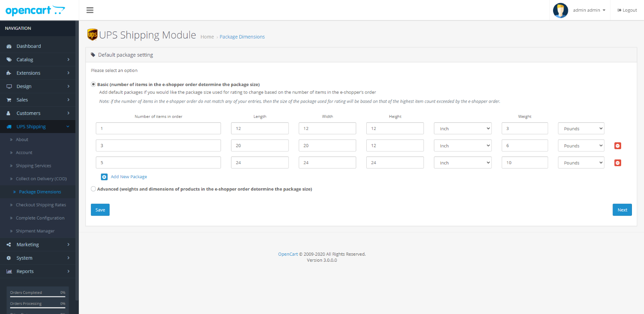The height and width of the screenshot is (314, 644).
Task: Click Weight field showing 10
Action: coord(525,162)
